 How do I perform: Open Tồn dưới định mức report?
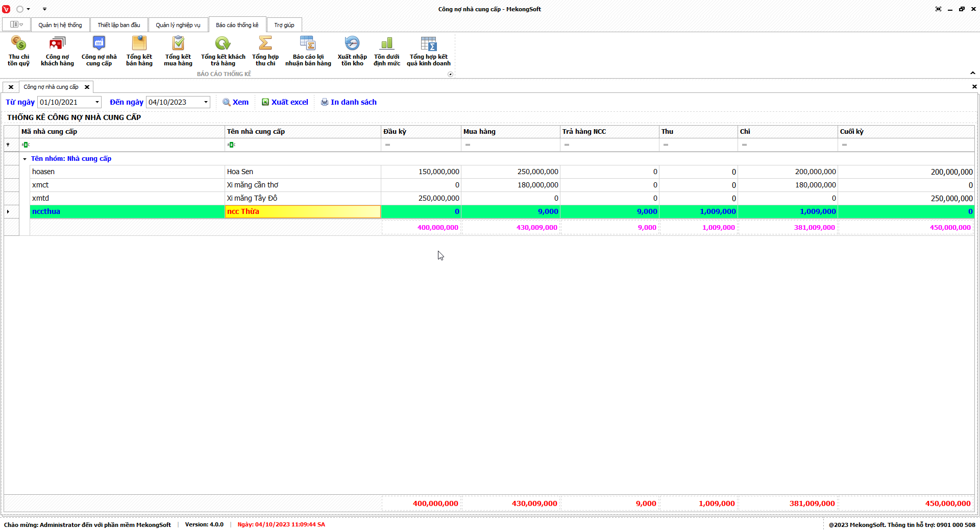(386, 51)
